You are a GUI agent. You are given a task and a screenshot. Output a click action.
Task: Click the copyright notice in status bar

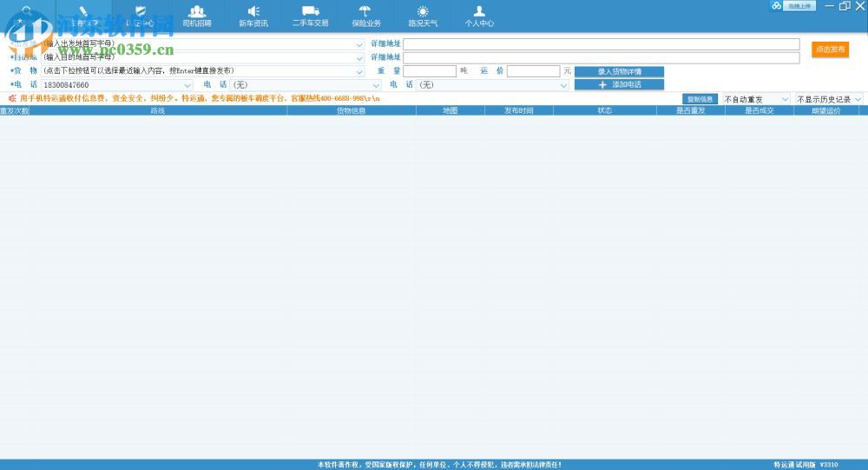(439, 465)
